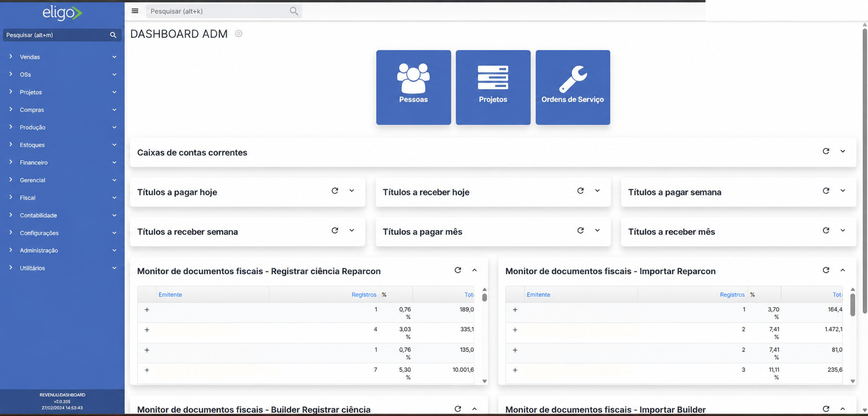868x416 pixels.
Task: Expand the Títulos a receber mês panel
Action: (x=843, y=231)
